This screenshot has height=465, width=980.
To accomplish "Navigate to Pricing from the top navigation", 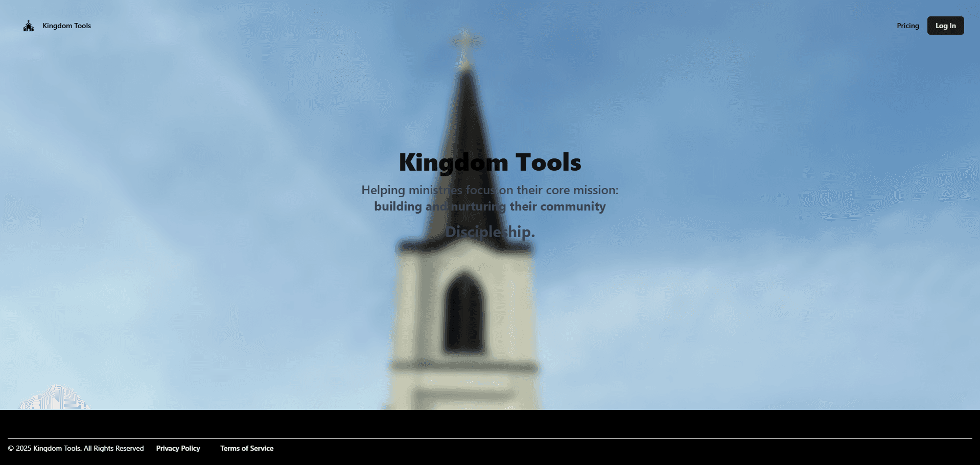I will 907,26.
